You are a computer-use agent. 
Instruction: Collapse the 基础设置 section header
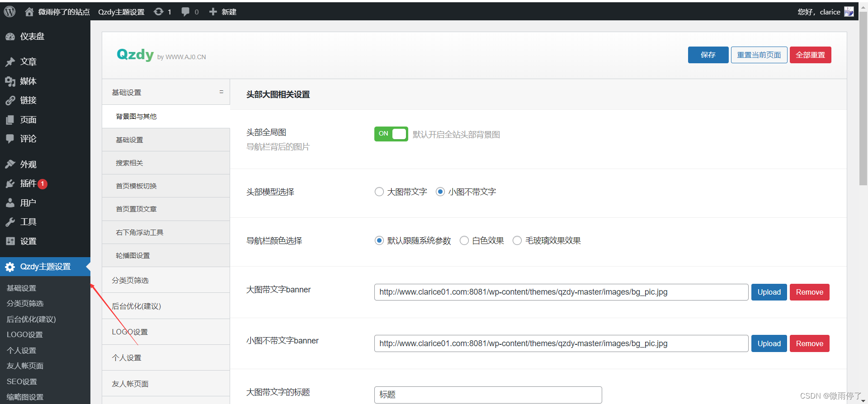point(166,92)
